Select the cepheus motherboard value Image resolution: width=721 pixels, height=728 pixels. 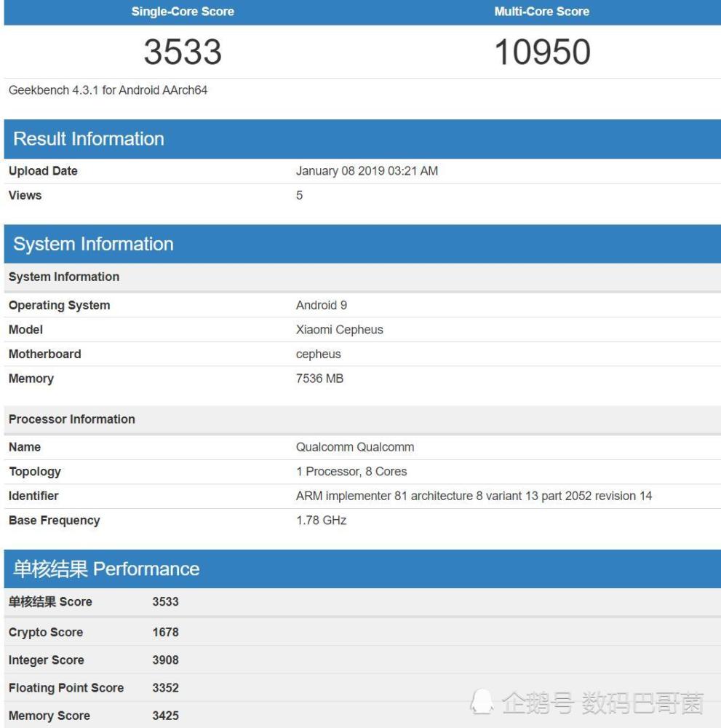tap(319, 354)
